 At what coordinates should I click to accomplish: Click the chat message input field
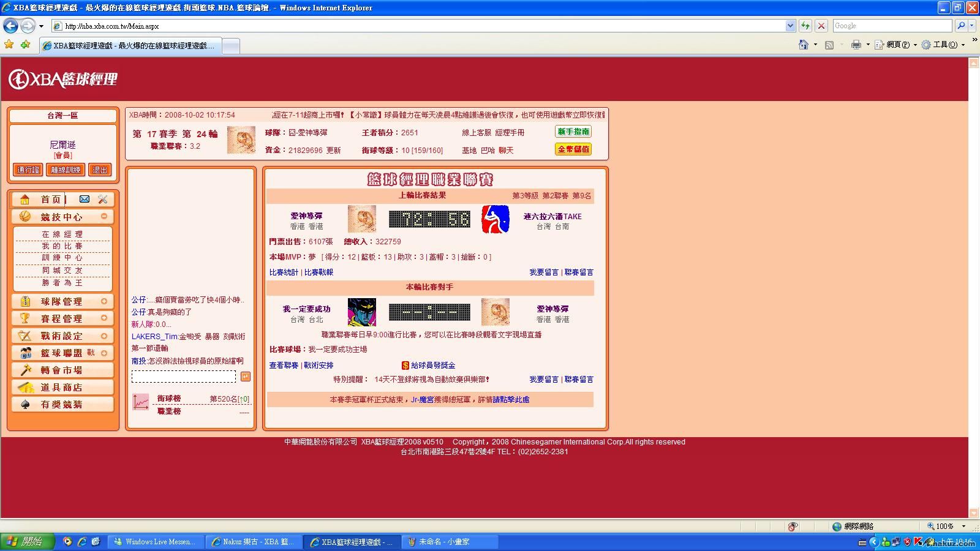[x=184, y=377]
